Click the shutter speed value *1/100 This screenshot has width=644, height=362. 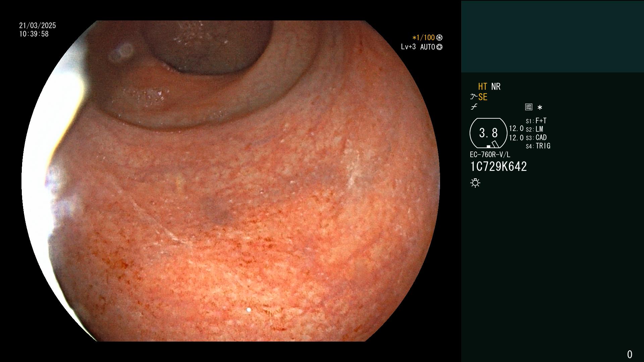coord(423,38)
